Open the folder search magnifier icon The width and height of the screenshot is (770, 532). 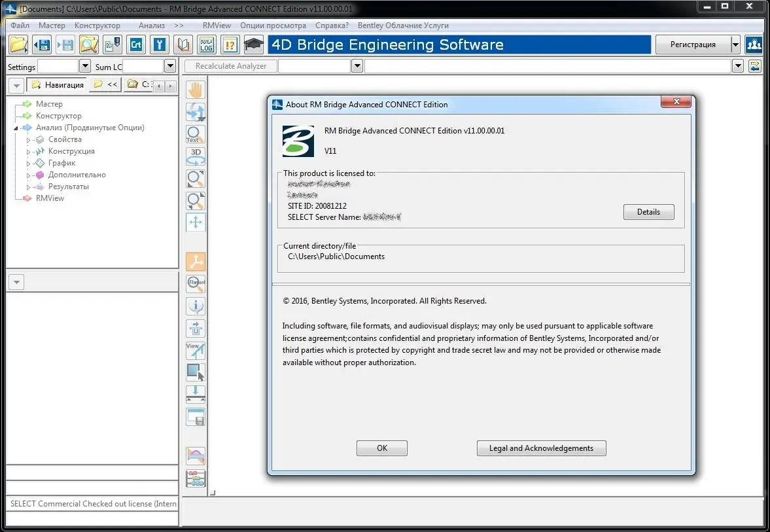(x=89, y=44)
